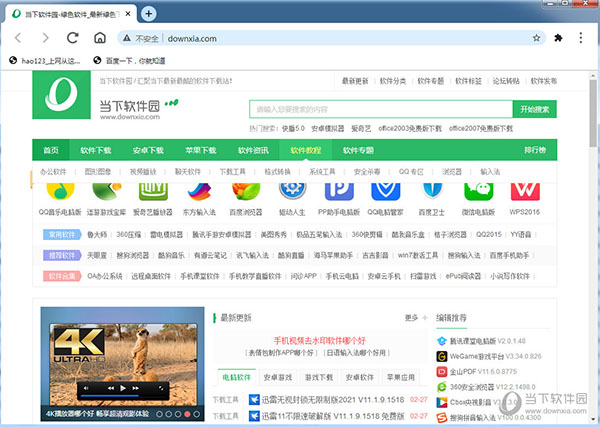Screen dimensions: 600x427
Task: Open 微信电脑版 app icon
Action: [479, 191]
